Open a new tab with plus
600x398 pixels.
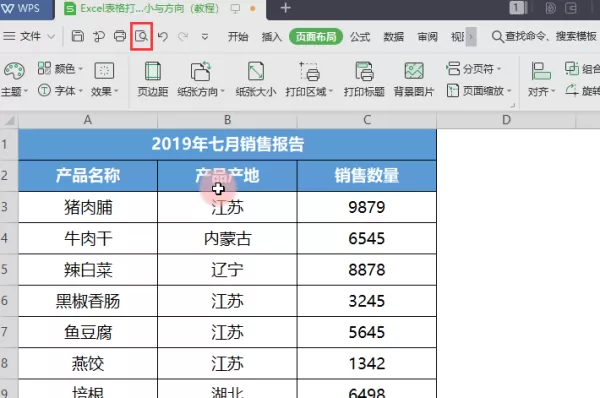click(x=285, y=8)
